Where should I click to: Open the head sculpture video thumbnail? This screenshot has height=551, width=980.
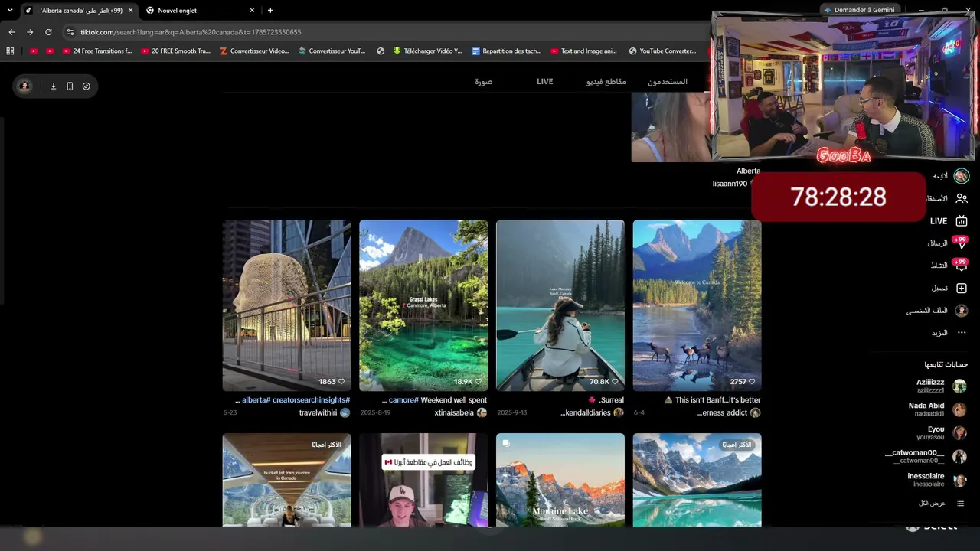[x=287, y=306]
